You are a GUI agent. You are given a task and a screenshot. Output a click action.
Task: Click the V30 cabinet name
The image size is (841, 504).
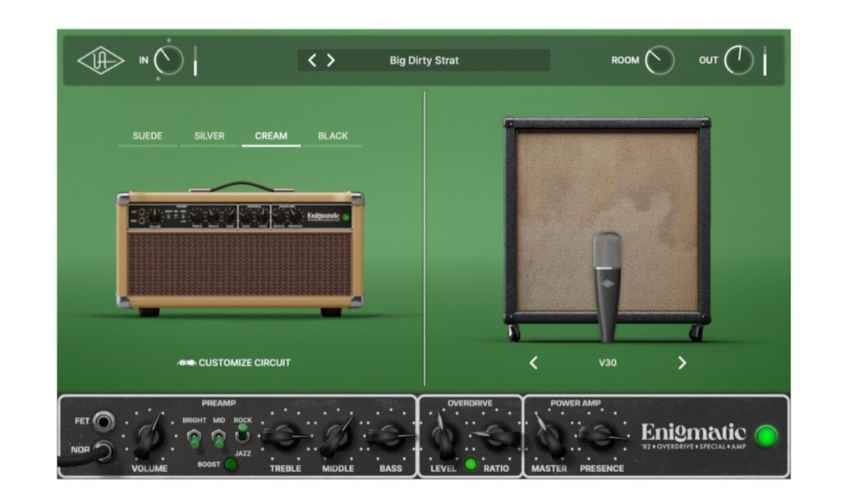[607, 363]
